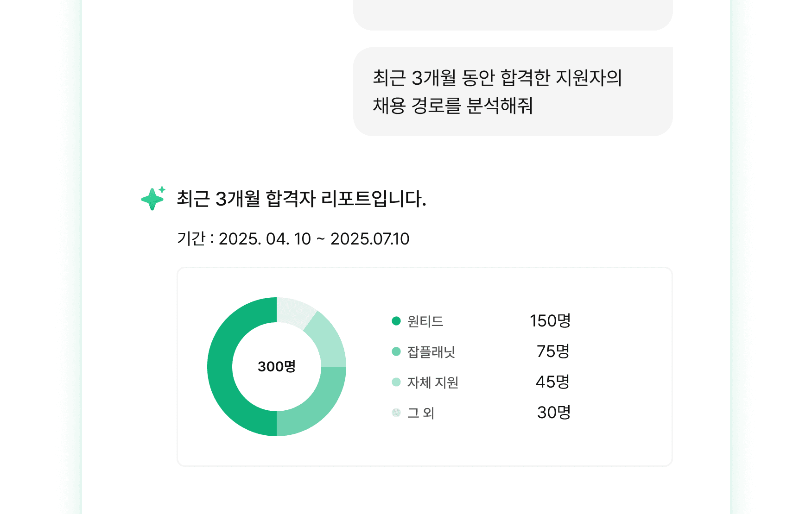Click the 자체 지원 legend color dot
The height and width of the screenshot is (514, 812).
pos(396,382)
